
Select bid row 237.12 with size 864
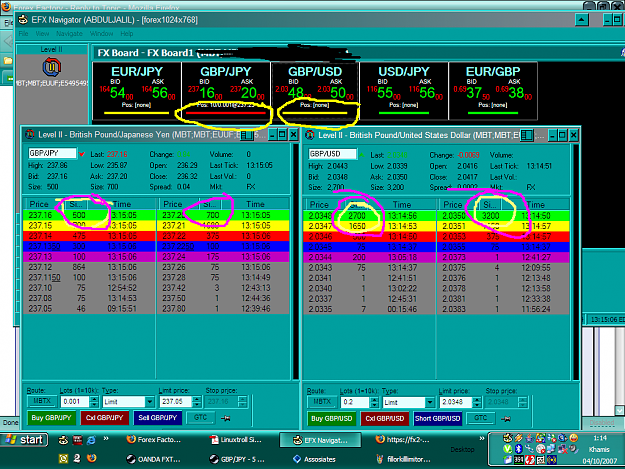point(89,267)
